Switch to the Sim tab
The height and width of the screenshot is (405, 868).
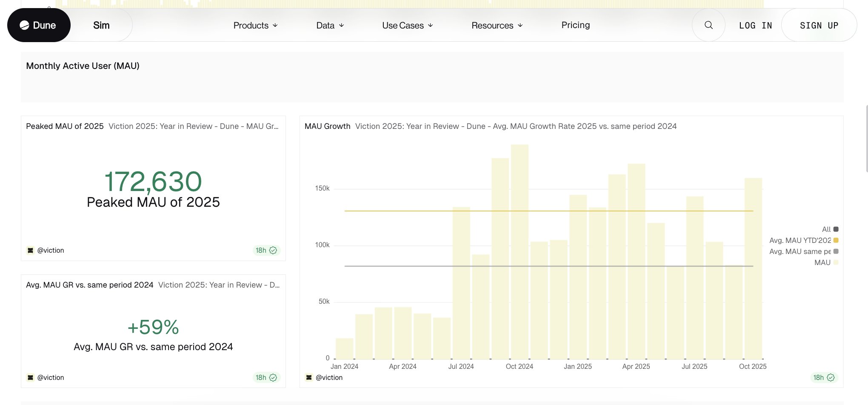click(x=101, y=26)
